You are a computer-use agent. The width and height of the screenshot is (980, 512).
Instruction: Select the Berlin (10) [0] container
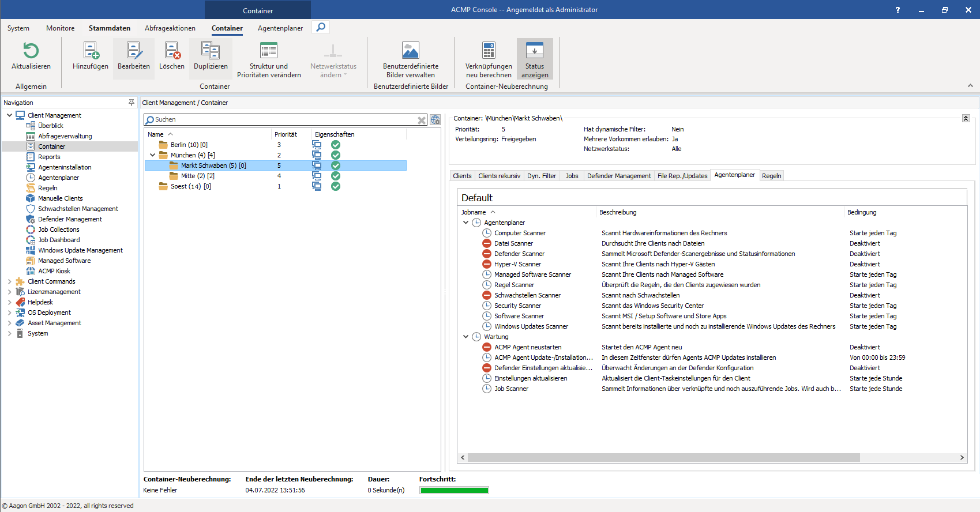pos(189,145)
